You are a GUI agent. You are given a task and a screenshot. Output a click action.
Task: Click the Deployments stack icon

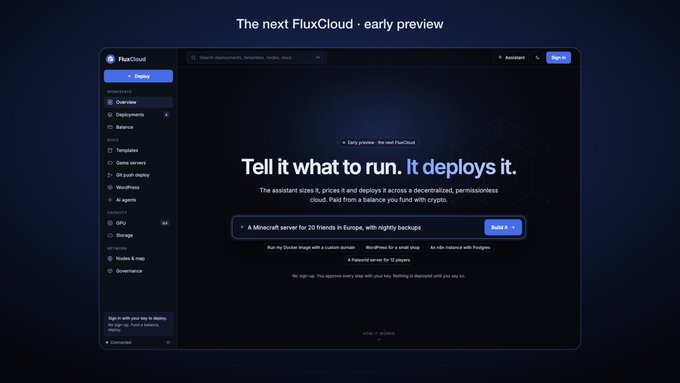click(x=110, y=115)
